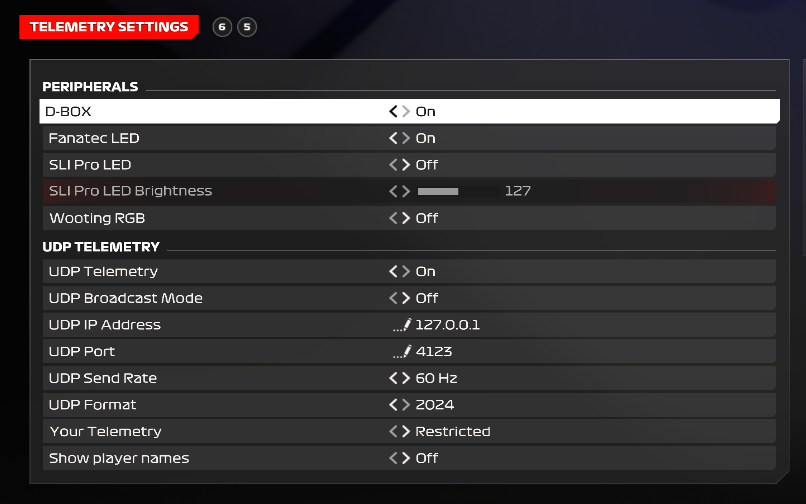Change Your Telemetry option with right arrow

pos(405,432)
